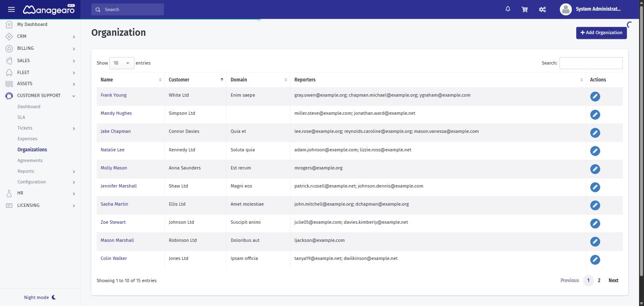Toggle Night mode
Image resolution: width=644 pixels, height=306 pixels.
click(x=40, y=297)
